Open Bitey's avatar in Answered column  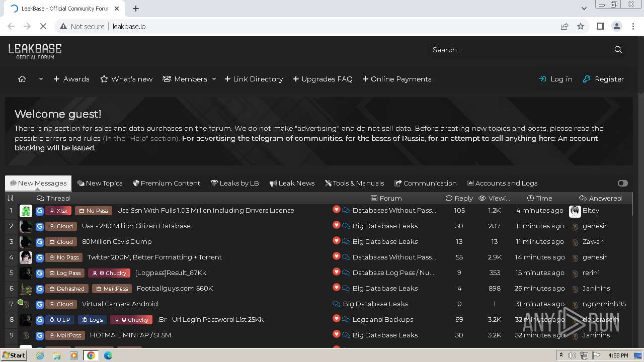pos(575,211)
